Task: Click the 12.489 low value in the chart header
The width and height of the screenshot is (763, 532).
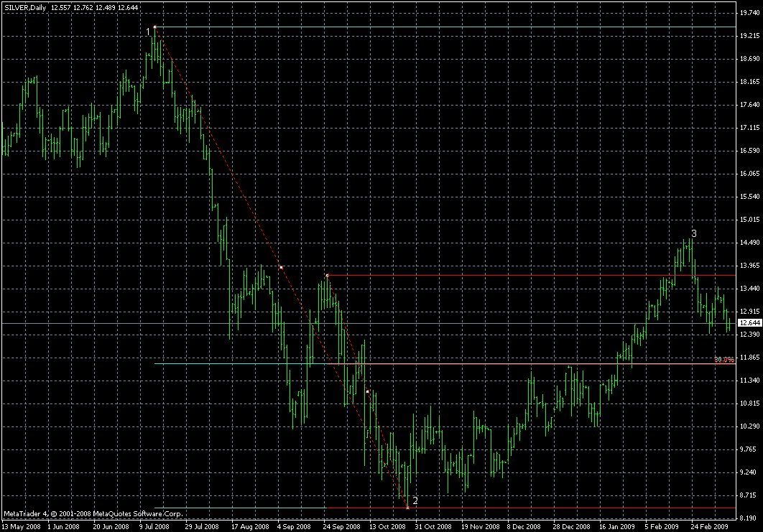Action: (x=106, y=8)
